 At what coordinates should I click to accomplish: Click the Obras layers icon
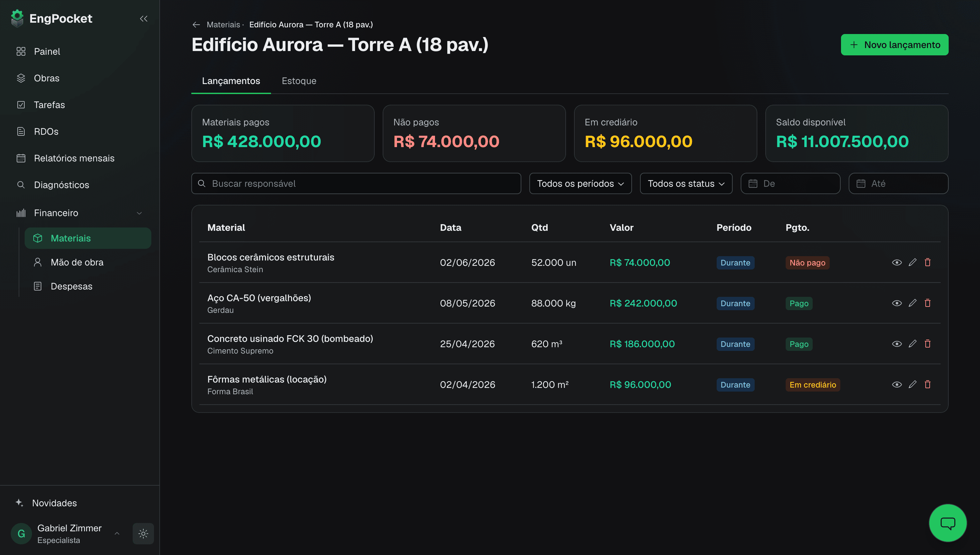[21, 78]
